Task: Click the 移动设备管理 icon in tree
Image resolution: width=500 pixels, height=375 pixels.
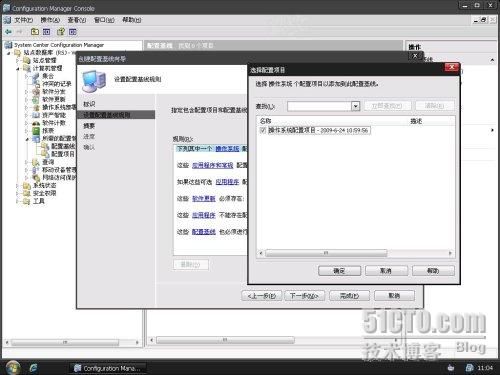Action: coord(36,170)
